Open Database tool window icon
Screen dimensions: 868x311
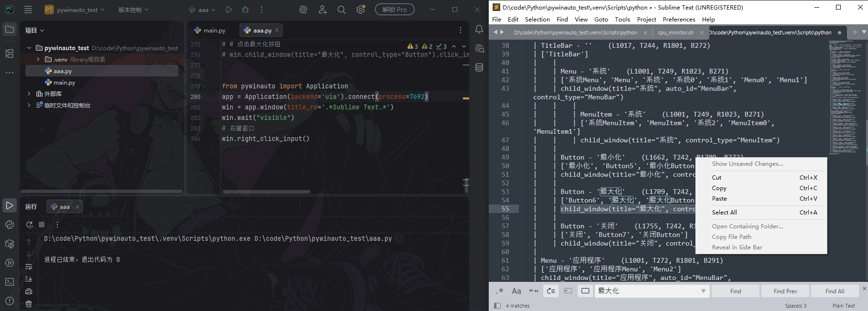point(479,67)
